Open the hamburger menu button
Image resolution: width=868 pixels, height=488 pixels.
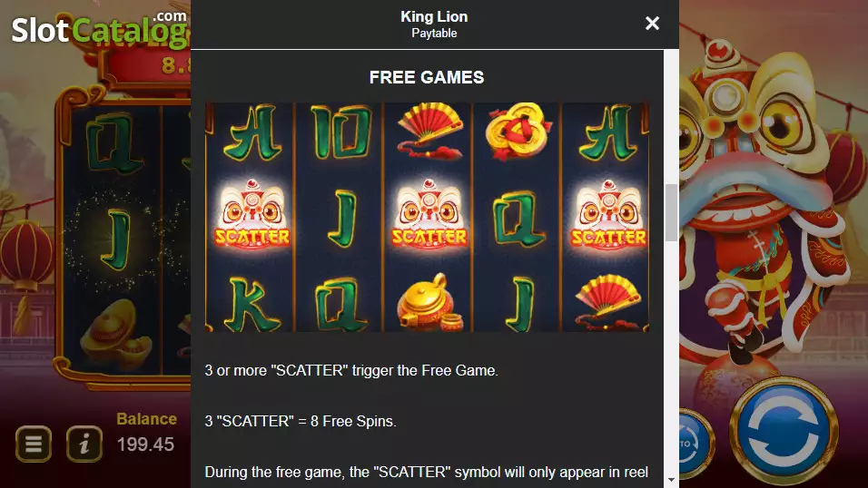[x=34, y=444]
